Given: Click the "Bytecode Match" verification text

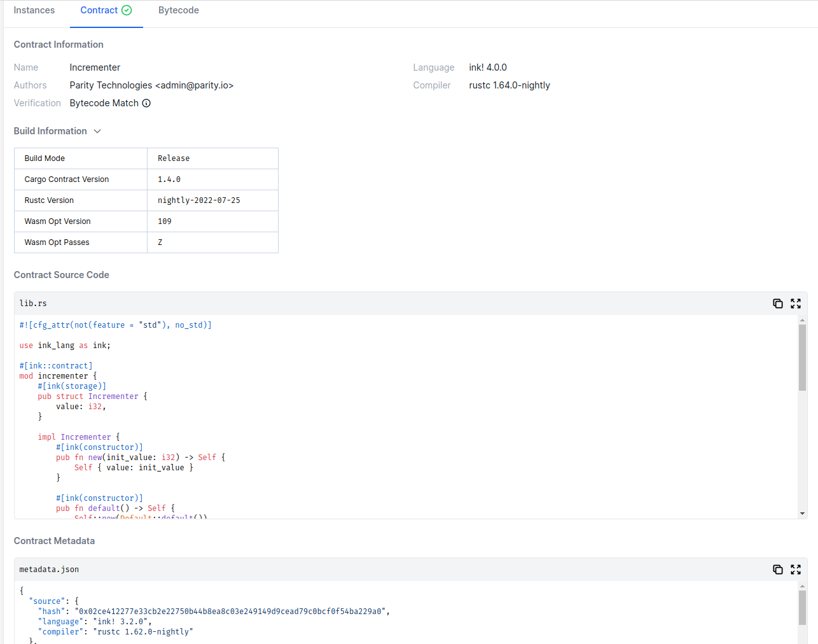Looking at the screenshot, I should [104, 103].
